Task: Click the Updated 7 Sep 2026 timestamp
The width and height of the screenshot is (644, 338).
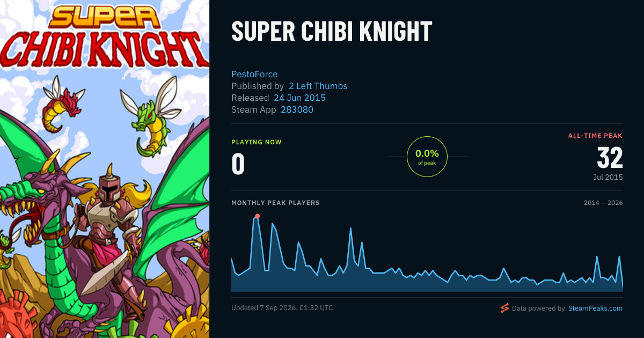Action: (x=282, y=308)
